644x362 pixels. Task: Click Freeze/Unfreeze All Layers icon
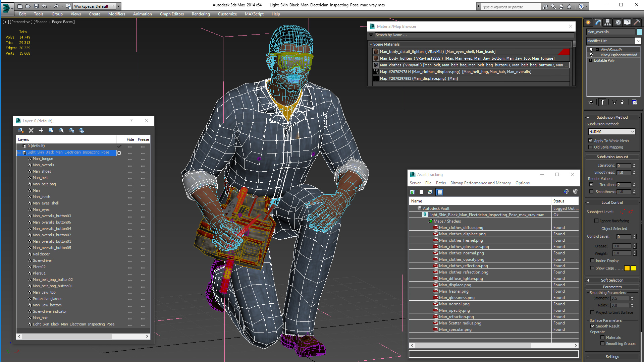tap(82, 130)
